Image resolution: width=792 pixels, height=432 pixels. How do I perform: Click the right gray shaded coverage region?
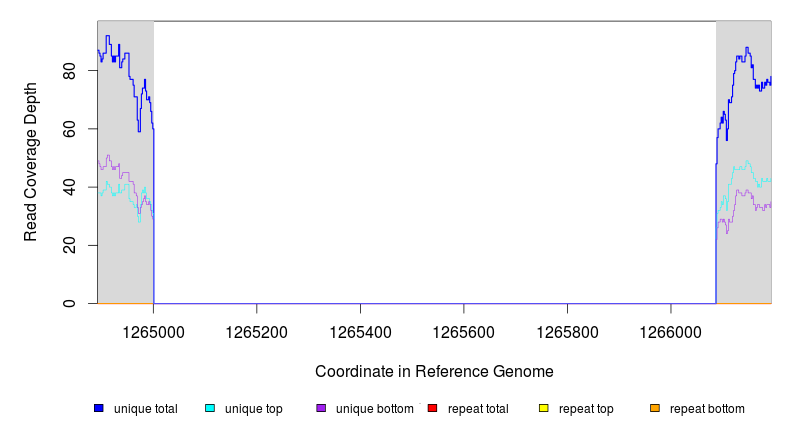pos(745,260)
